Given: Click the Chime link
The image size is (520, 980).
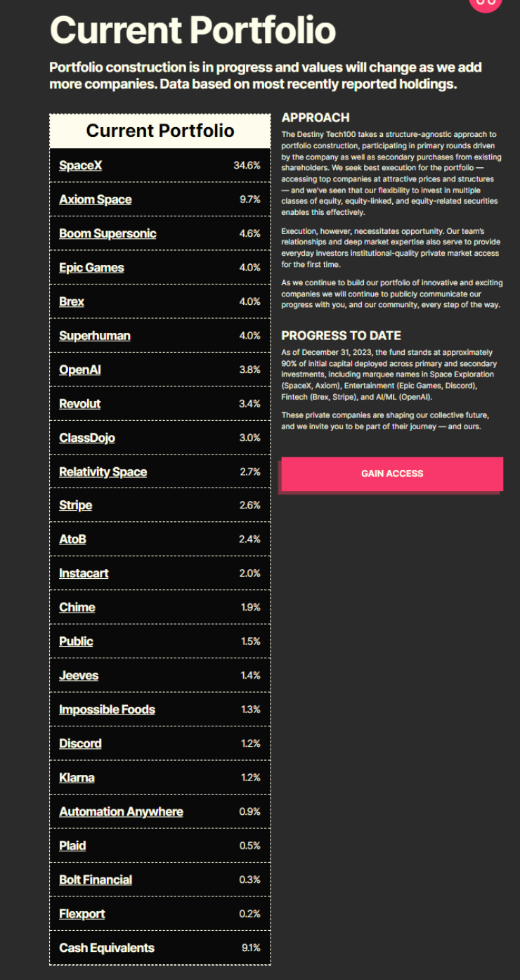Looking at the screenshot, I should point(77,608).
